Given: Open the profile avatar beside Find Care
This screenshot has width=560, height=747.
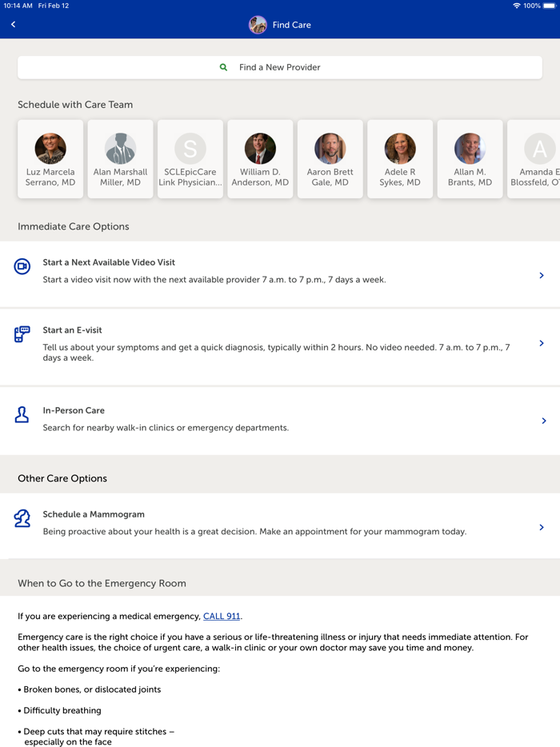Looking at the screenshot, I should point(258,25).
